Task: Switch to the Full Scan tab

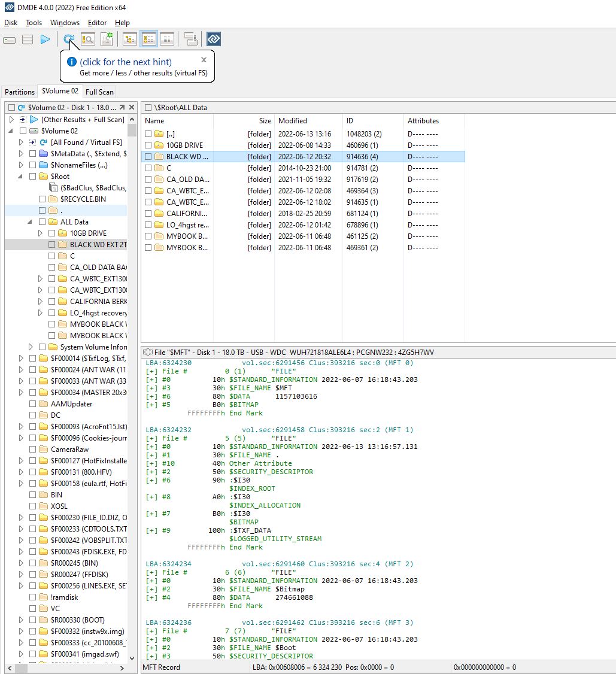Action: point(99,92)
